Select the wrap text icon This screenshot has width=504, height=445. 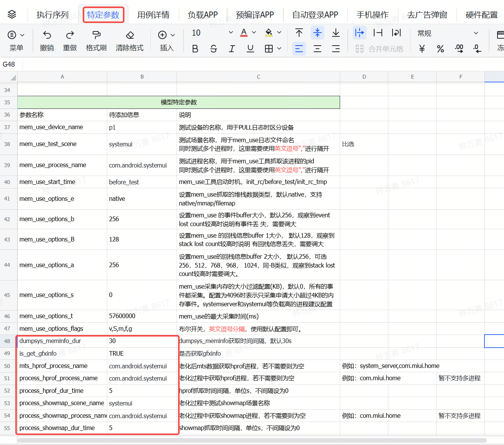click(x=396, y=33)
